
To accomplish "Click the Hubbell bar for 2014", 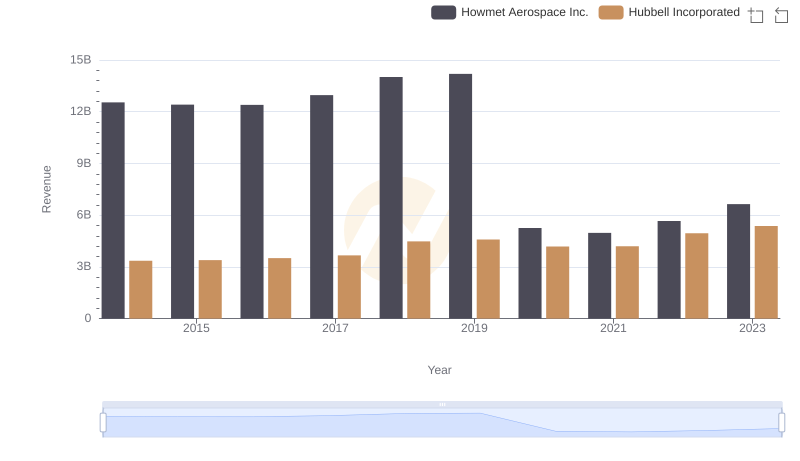I will click(141, 290).
